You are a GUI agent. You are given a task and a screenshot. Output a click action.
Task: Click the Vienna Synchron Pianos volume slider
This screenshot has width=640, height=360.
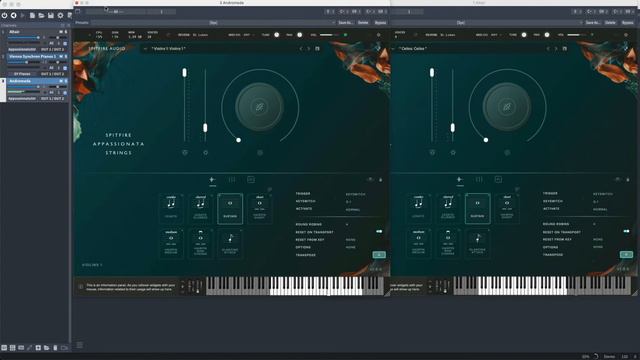point(24,62)
